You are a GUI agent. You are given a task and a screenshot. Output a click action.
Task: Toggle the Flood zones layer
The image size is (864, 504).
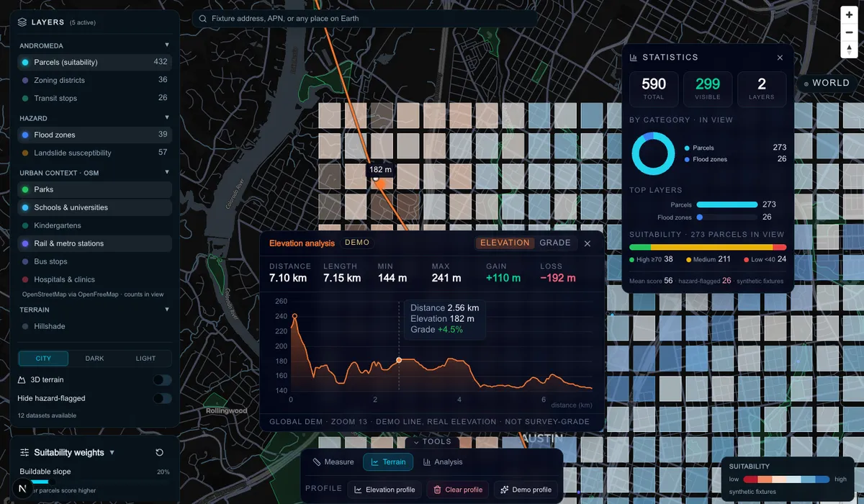click(94, 135)
